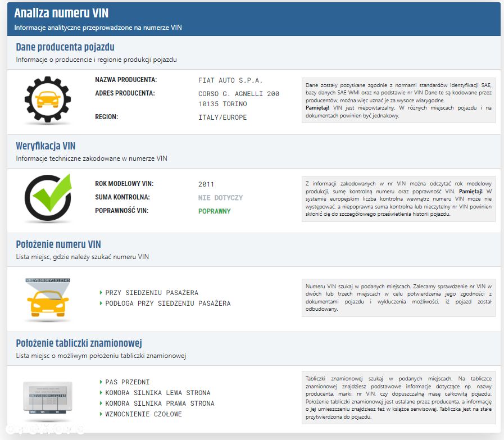Click the 'ROK MODELOWY VIN:' label
The height and width of the screenshot is (440, 504).
(x=124, y=184)
